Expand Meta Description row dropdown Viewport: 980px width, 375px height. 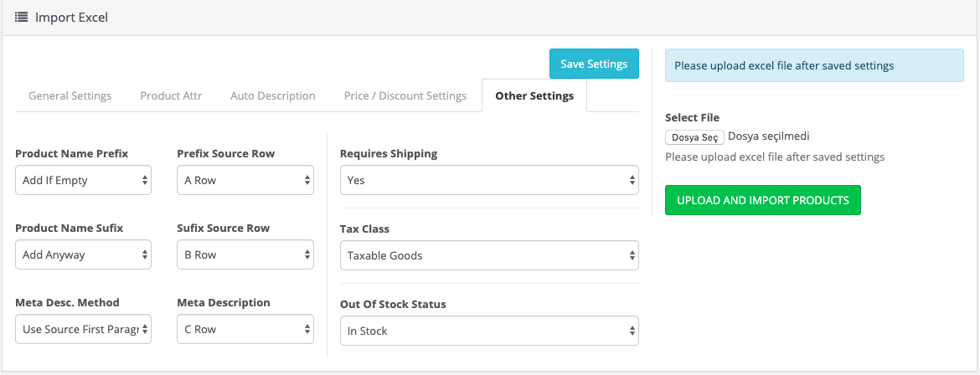(245, 329)
